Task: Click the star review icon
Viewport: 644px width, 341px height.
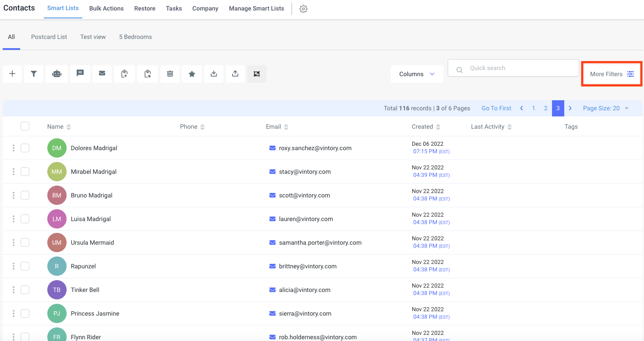Action: point(192,74)
